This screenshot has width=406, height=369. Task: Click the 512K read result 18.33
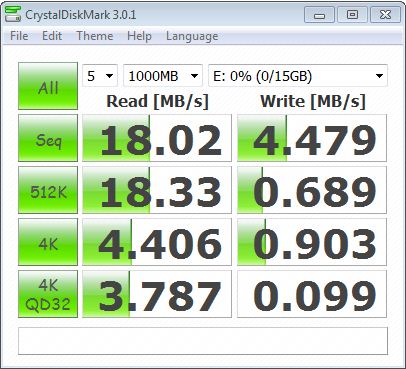click(157, 190)
